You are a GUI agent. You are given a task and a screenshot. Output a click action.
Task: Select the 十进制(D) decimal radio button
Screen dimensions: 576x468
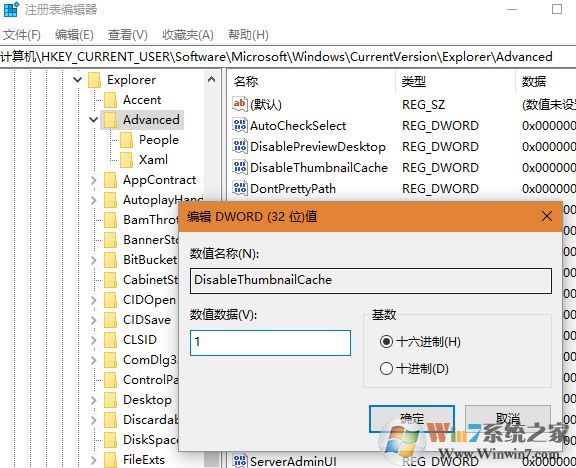click(x=386, y=368)
